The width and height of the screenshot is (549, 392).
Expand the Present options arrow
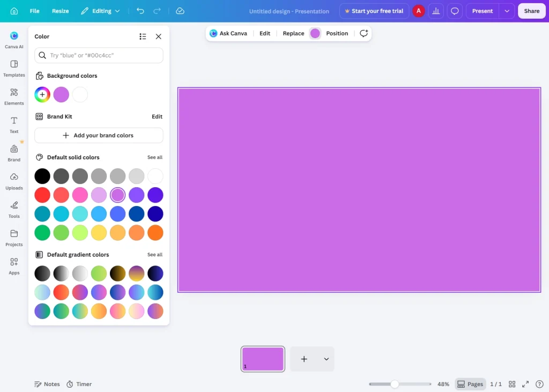click(507, 11)
